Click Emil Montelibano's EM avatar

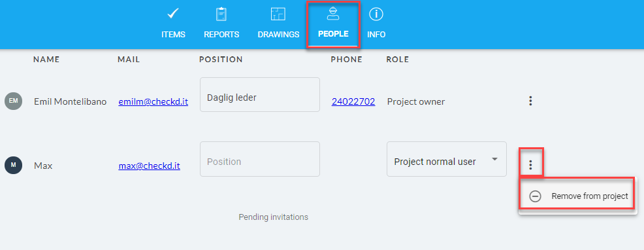(x=13, y=101)
